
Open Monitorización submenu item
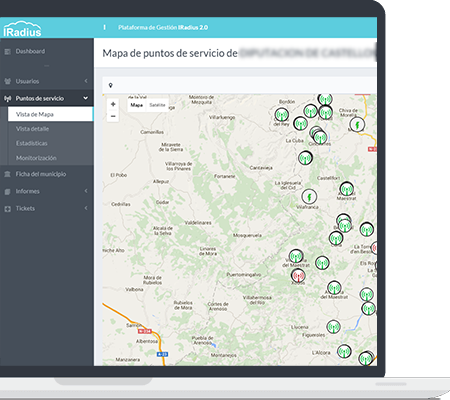(36, 158)
